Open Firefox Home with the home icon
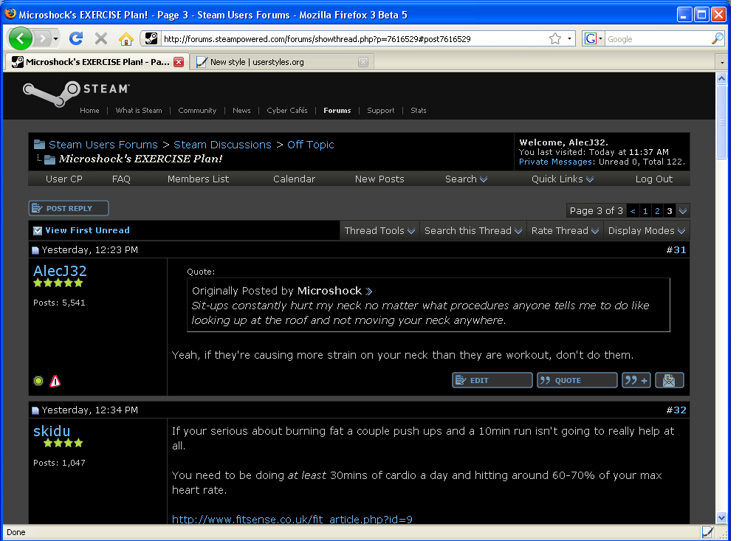The height and width of the screenshot is (541, 756). tap(126, 38)
